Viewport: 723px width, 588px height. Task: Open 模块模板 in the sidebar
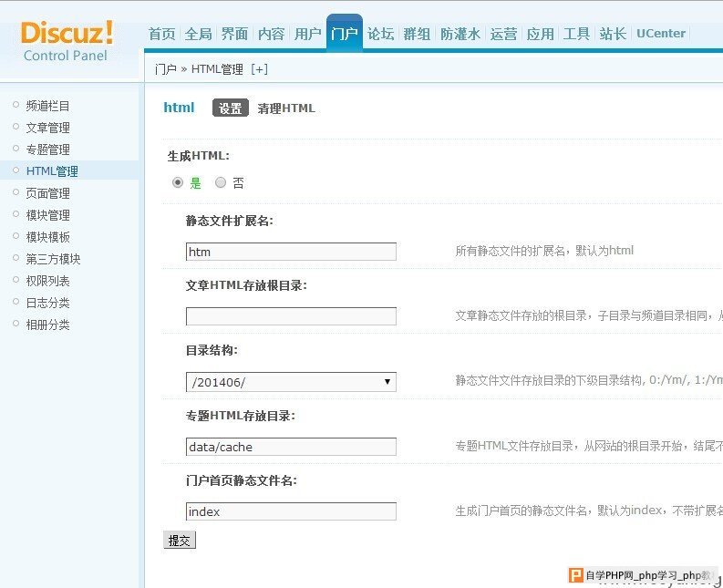click(x=48, y=237)
